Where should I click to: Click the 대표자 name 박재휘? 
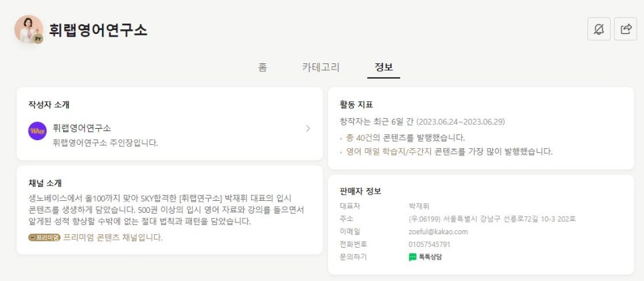point(419,206)
